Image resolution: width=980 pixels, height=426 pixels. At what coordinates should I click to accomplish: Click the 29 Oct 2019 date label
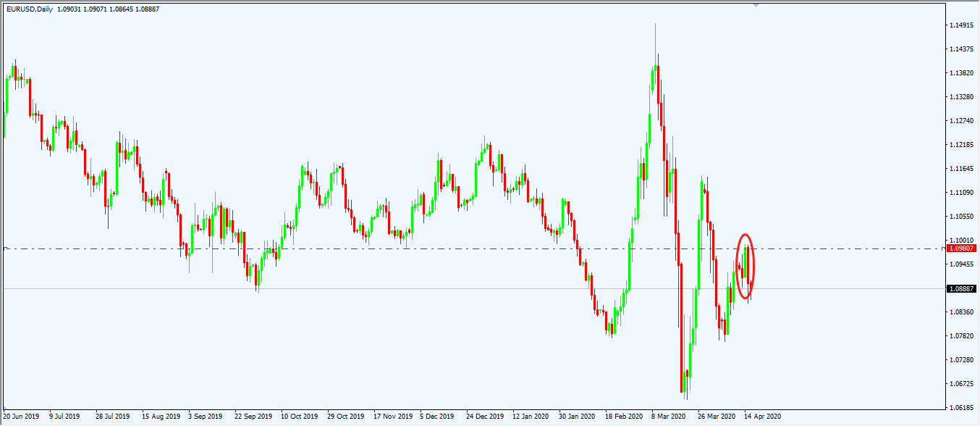346,417
